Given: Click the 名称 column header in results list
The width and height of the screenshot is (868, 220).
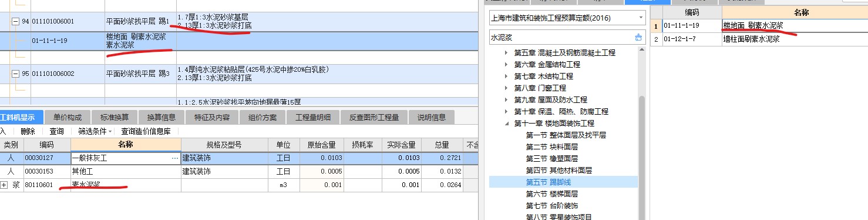Looking at the screenshot, I should click(795, 12).
